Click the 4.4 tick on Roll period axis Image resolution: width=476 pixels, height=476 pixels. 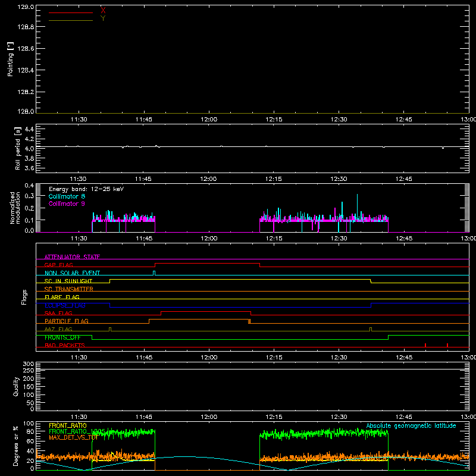(x=29, y=129)
